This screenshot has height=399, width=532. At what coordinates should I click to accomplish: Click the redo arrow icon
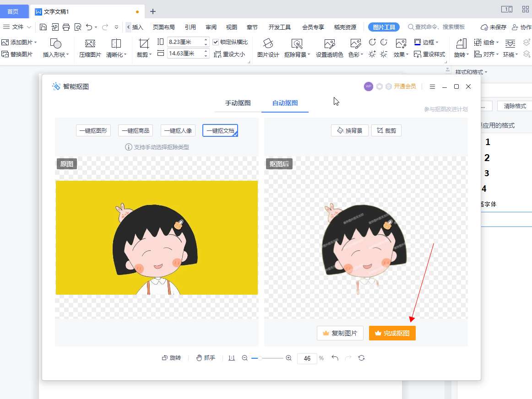click(105, 27)
